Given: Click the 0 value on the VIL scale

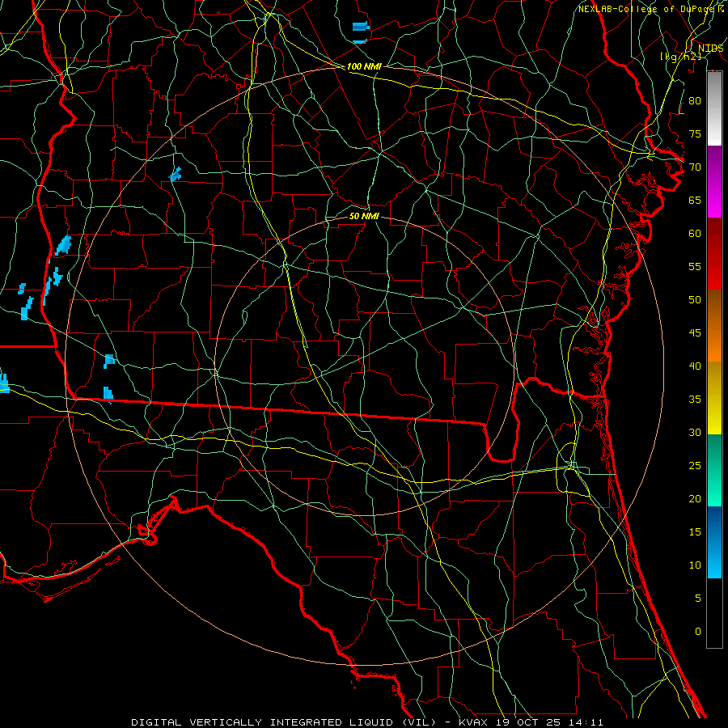Looking at the screenshot, I should (698, 632).
